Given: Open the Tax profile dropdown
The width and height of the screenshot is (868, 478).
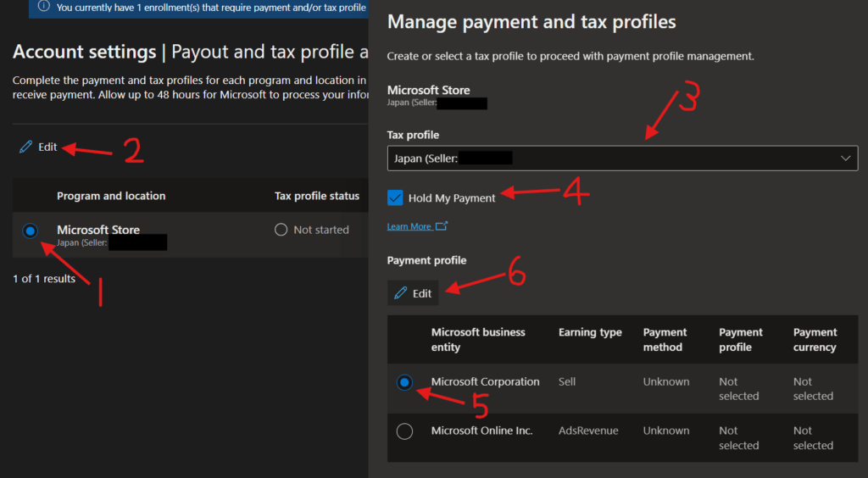Looking at the screenshot, I should pos(622,158).
